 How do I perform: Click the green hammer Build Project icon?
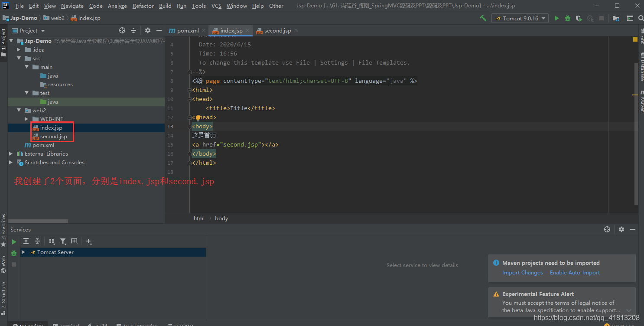[x=483, y=18]
